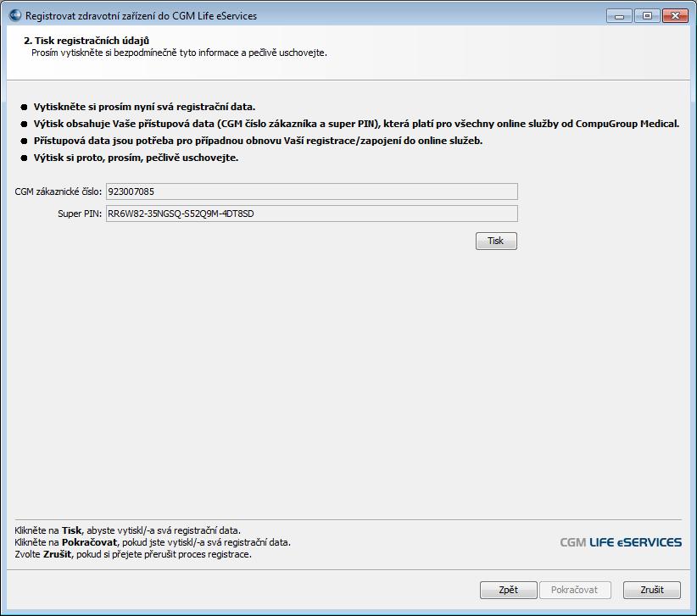Click the label 'CGM zákaznické číslo:'
Image resolution: width=697 pixels, height=616 pixels.
(59, 191)
